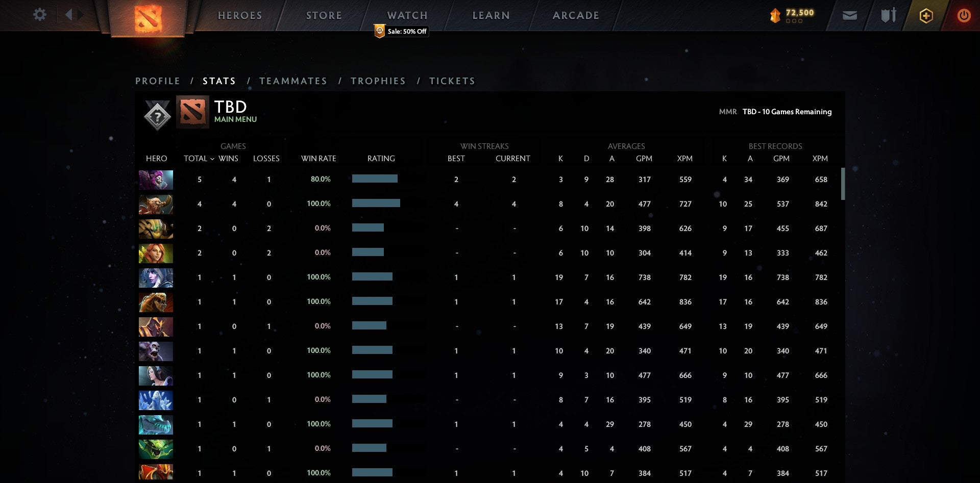Image resolution: width=980 pixels, height=483 pixels.
Task: Open Dota Plus with the hexagon plus icon
Action: [926, 15]
